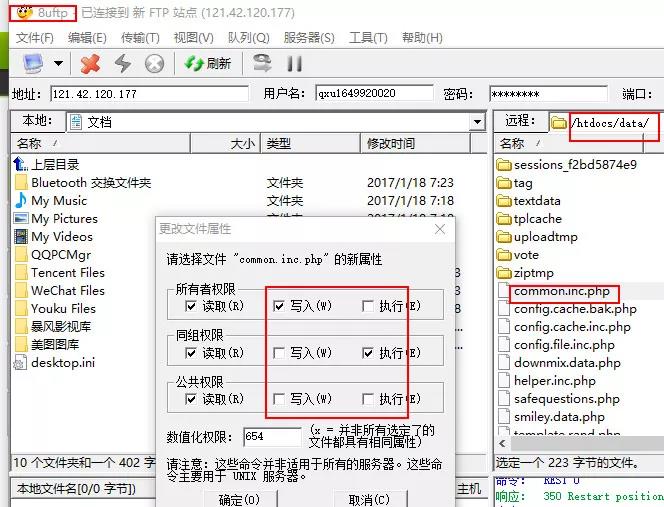Click the 上层目录 up-directory icon

coord(20,164)
